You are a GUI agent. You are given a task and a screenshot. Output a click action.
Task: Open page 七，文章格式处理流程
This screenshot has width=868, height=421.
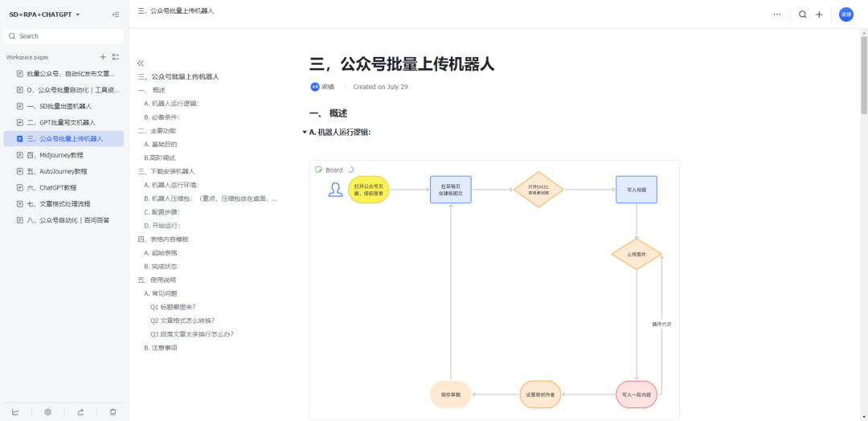63,203
